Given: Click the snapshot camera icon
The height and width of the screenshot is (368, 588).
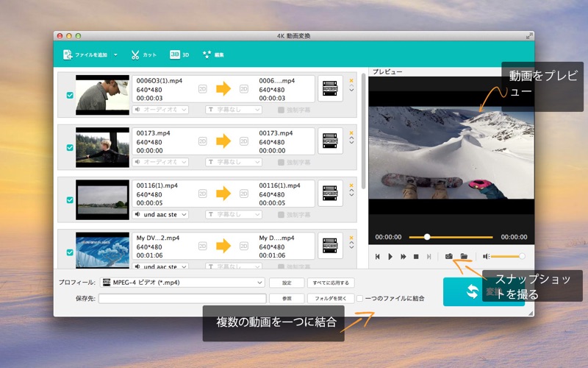Looking at the screenshot, I should point(448,256).
